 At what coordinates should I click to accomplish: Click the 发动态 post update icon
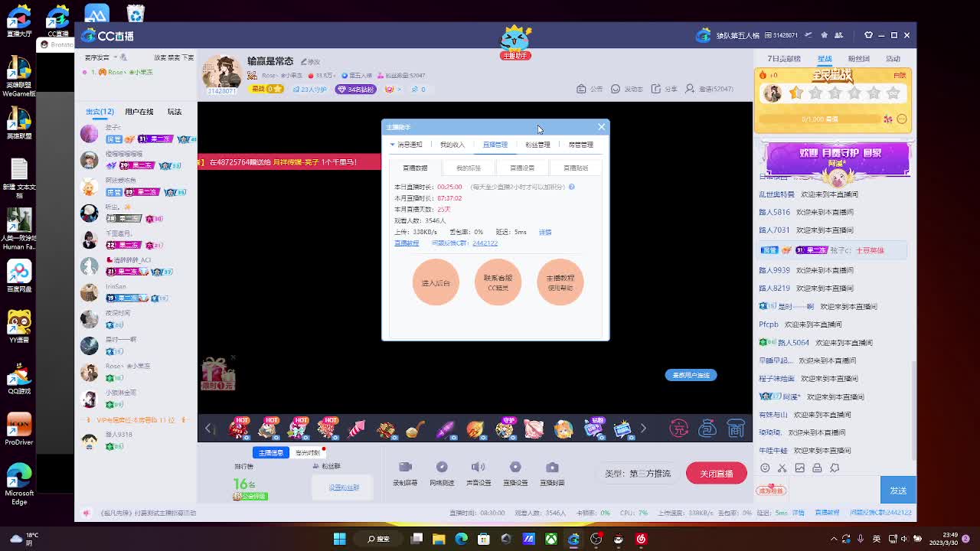[626, 89]
